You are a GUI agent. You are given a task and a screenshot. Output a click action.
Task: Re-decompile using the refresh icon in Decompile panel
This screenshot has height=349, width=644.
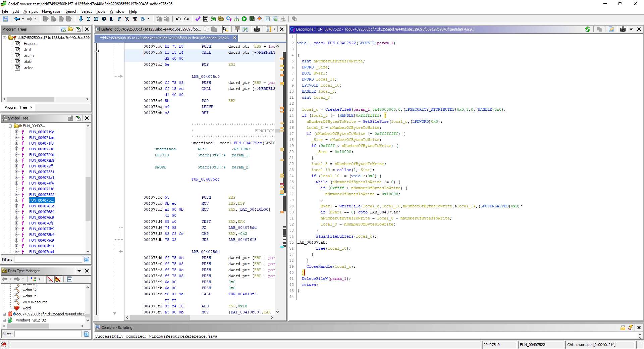pyautogui.click(x=588, y=30)
